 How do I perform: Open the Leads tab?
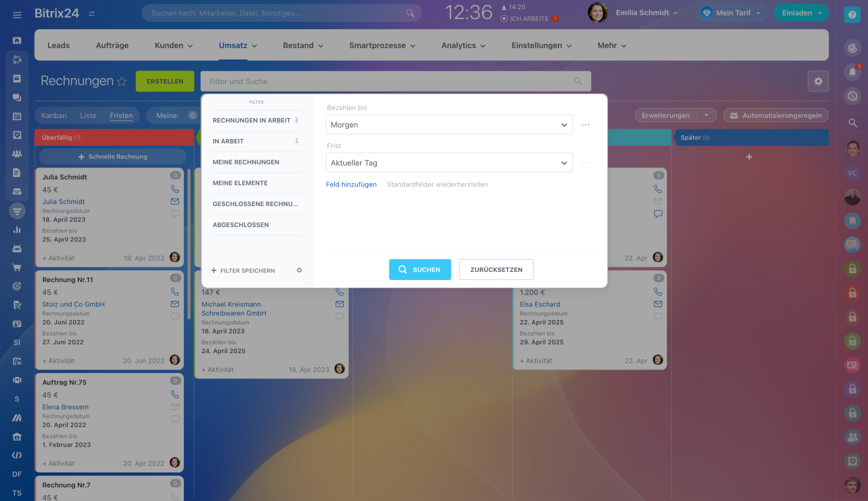[58, 45]
